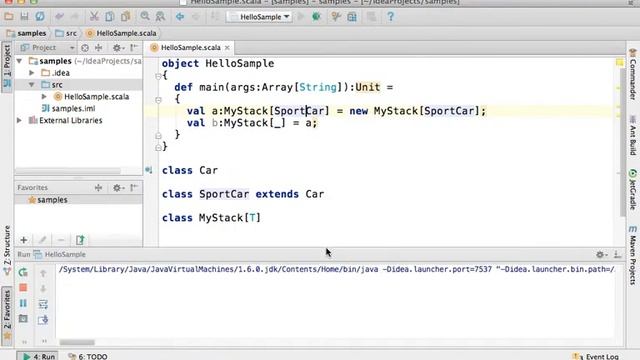Viewport: 640px width, 360px height.
Task: Collapse the samples project root
Action: pyautogui.click(x=19, y=61)
